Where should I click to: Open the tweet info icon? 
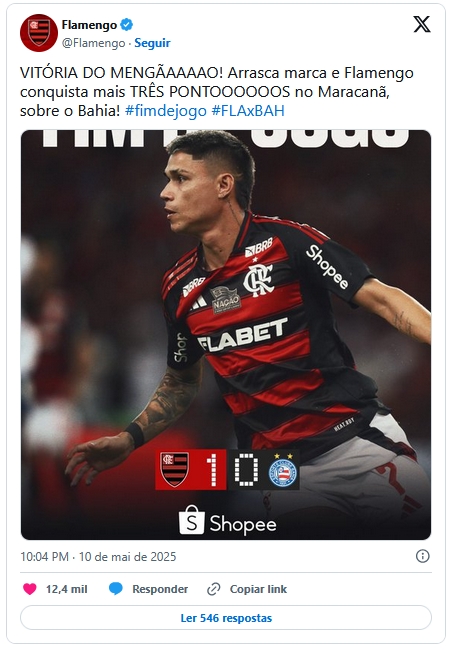point(423,556)
